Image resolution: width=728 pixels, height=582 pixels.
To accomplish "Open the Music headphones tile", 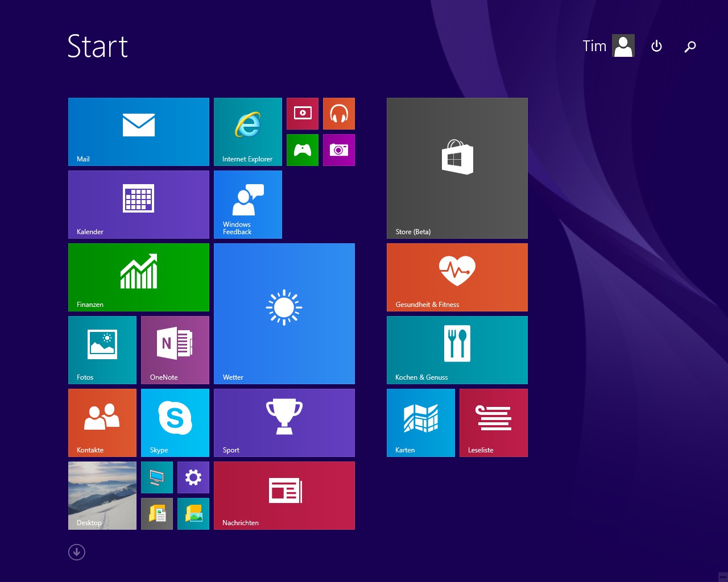I will [x=339, y=114].
